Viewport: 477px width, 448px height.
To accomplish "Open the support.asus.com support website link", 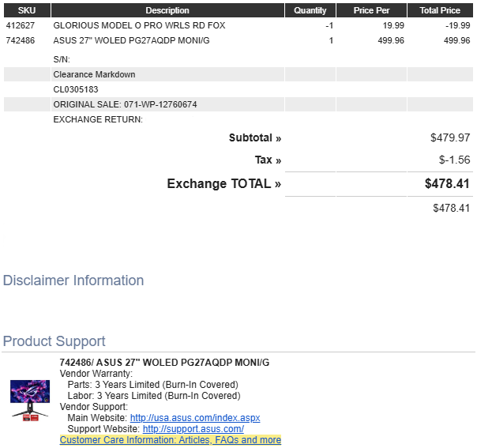I will coord(193,429).
